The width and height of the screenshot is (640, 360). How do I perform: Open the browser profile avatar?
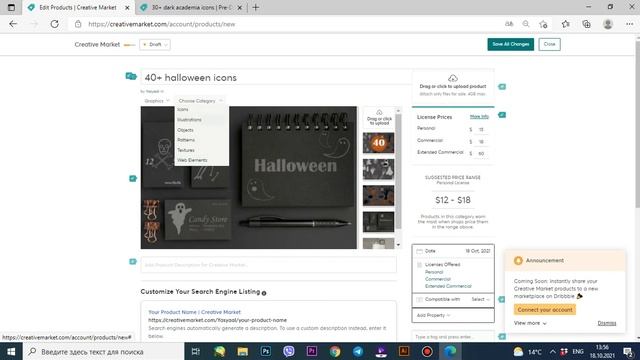pyautogui.click(x=608, y=24)
